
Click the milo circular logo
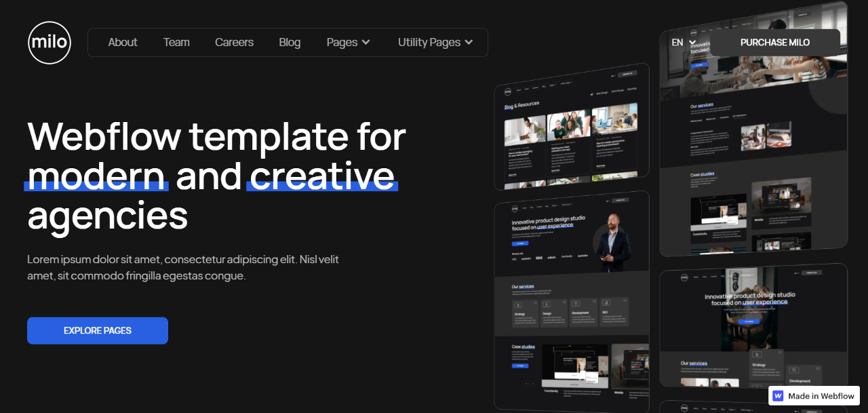[x=49, y=42]
